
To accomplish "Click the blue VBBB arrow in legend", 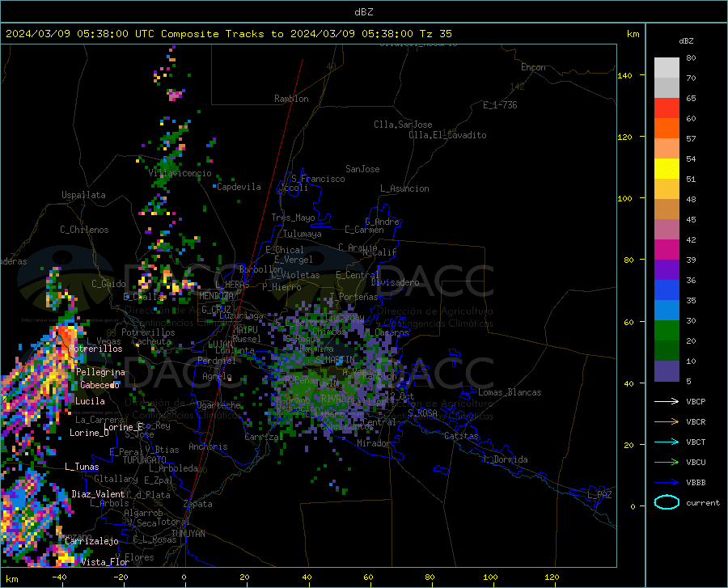I will pyautogui.click(x=667, y=482).
